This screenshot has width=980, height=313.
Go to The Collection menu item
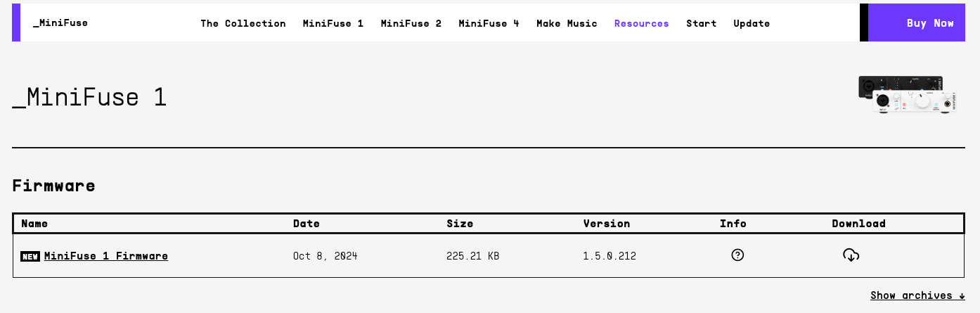(x=243, y=23)
